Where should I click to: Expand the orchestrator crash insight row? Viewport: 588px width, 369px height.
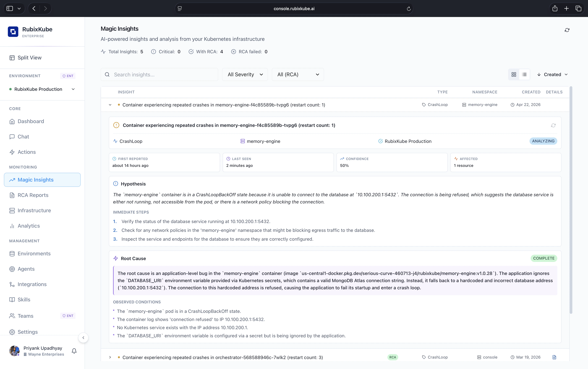pyautogui.click(x=110, y=357)
